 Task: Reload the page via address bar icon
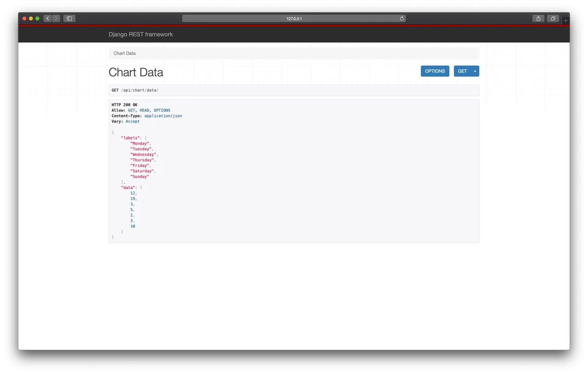click(x=402, y=18)
